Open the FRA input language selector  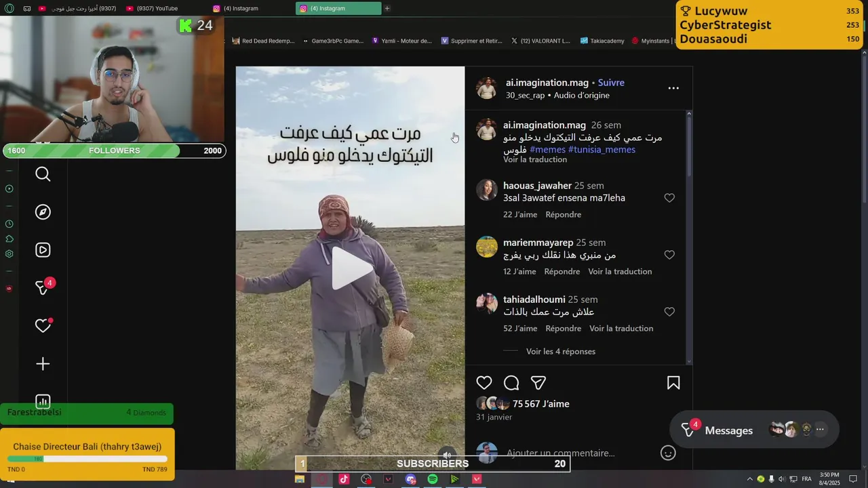[806, 479]
